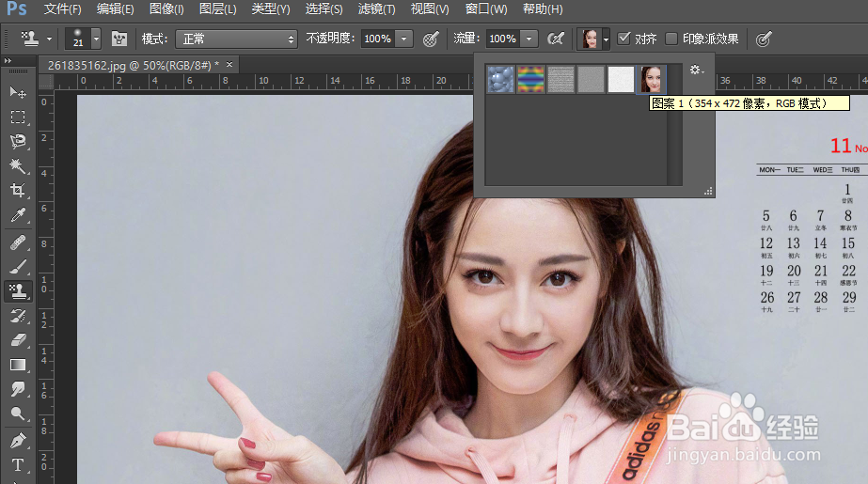Uncheck the 对齐 aligned checkbox

[623, 39]
